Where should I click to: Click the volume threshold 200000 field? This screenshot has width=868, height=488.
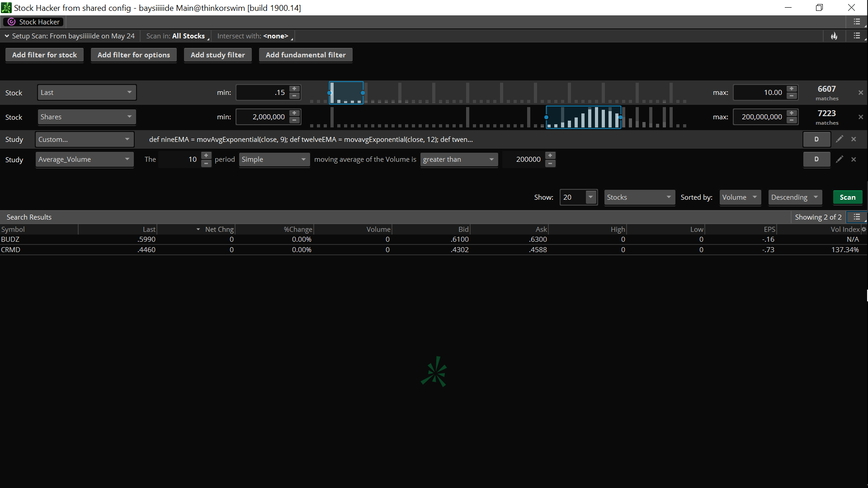[x=524, y=159]
